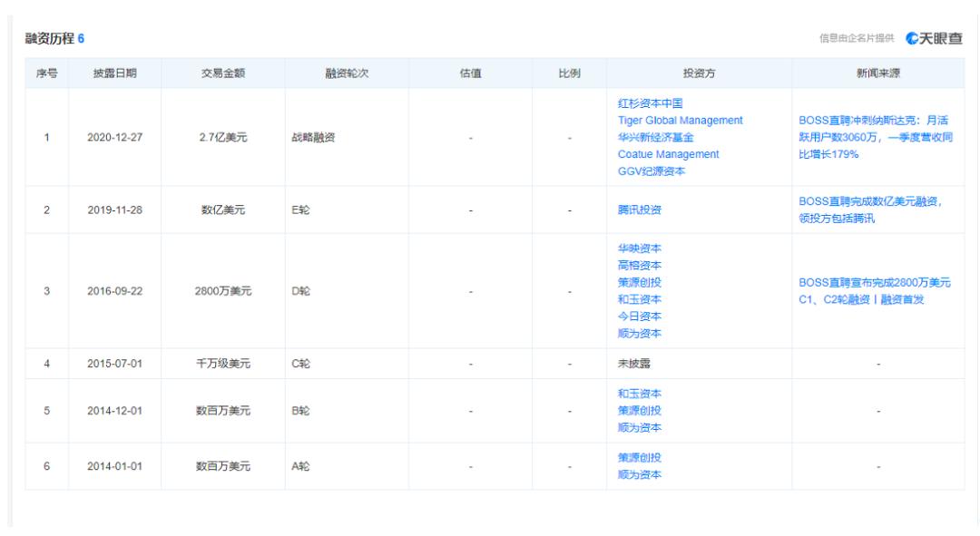Viewport: 980px width, 536px height.
Task: Click the 披露日期 column header
Action: (x=115, y=73)
